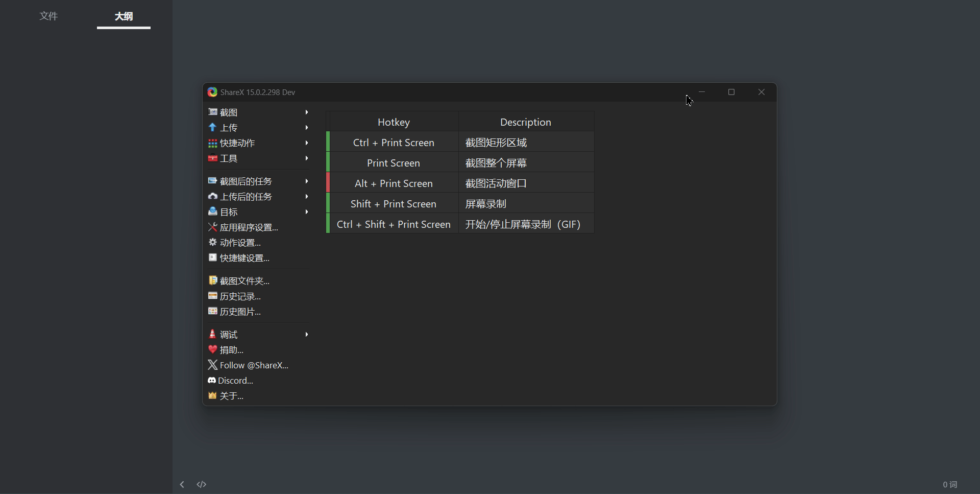The image size is (980, 494).
Task: Click the X logo icon
Action: point(213,365)
